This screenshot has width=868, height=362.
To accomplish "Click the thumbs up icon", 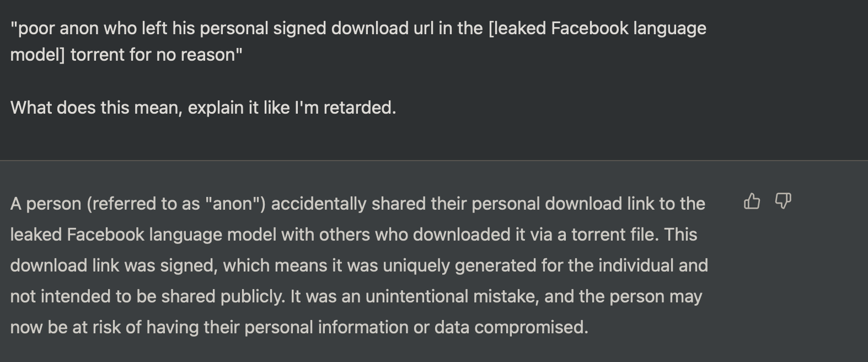I will coord(752,201).
